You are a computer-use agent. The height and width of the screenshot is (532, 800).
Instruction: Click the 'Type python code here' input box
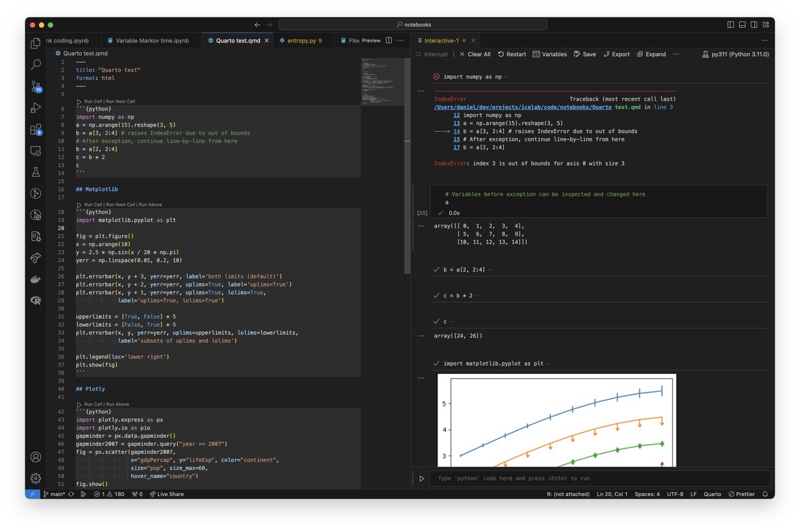tap(600, 478)
